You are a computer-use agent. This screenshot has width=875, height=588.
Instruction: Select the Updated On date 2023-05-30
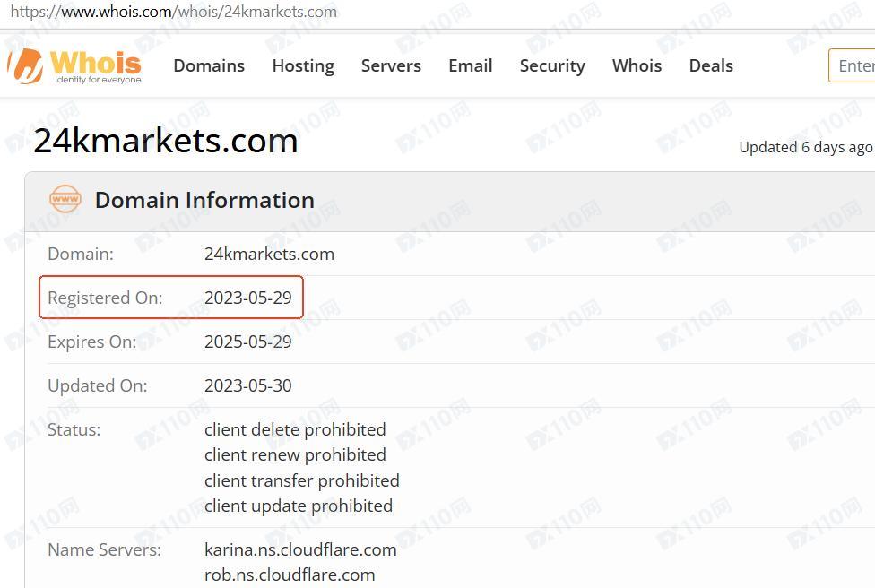(247, 385)
